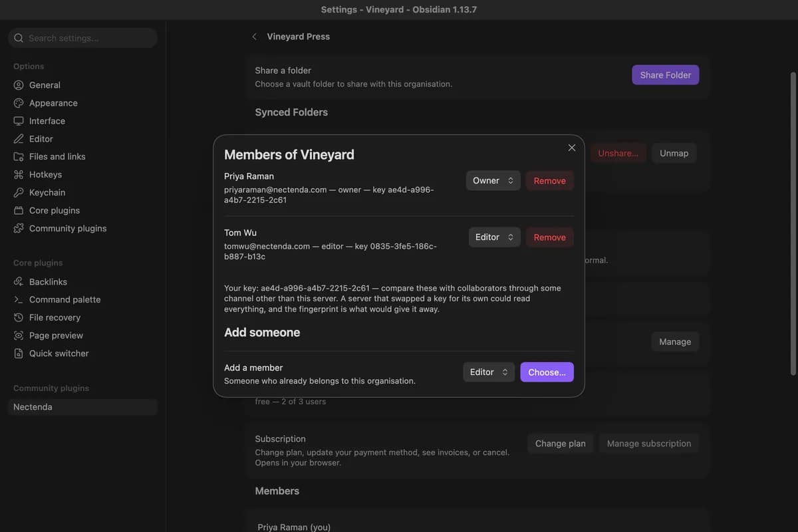Click the Files and links icon
Screen dimensions: 798x532
click(19, 156)
